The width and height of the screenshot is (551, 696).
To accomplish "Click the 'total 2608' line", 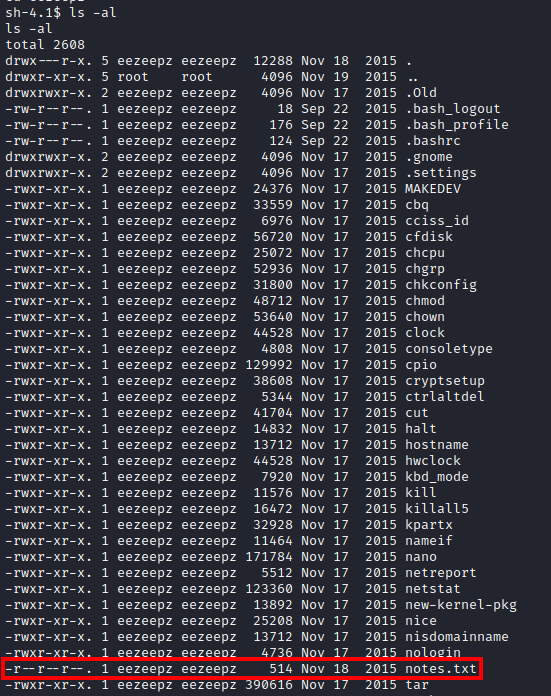I will coord(45,45).
